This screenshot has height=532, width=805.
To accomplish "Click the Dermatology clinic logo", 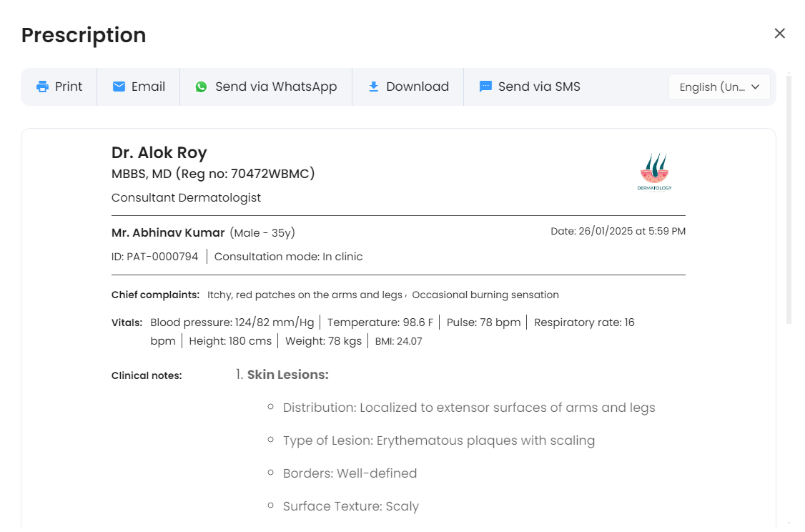I will pos(654,173).
